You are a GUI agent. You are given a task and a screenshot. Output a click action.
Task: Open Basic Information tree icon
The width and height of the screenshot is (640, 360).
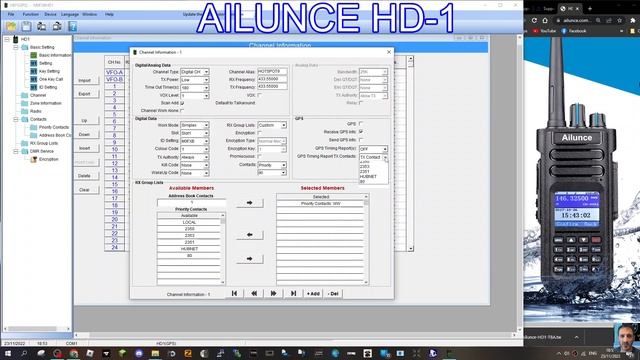34,55
